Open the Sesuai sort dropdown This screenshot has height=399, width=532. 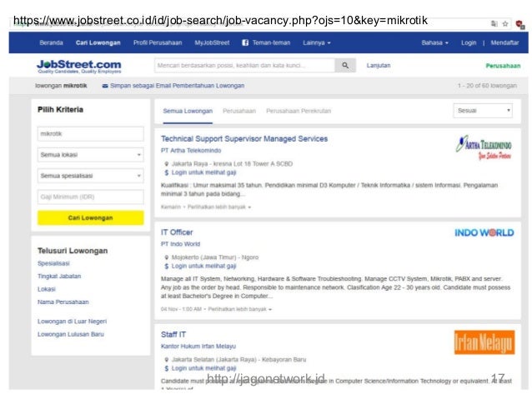click(x=483, y=111)
